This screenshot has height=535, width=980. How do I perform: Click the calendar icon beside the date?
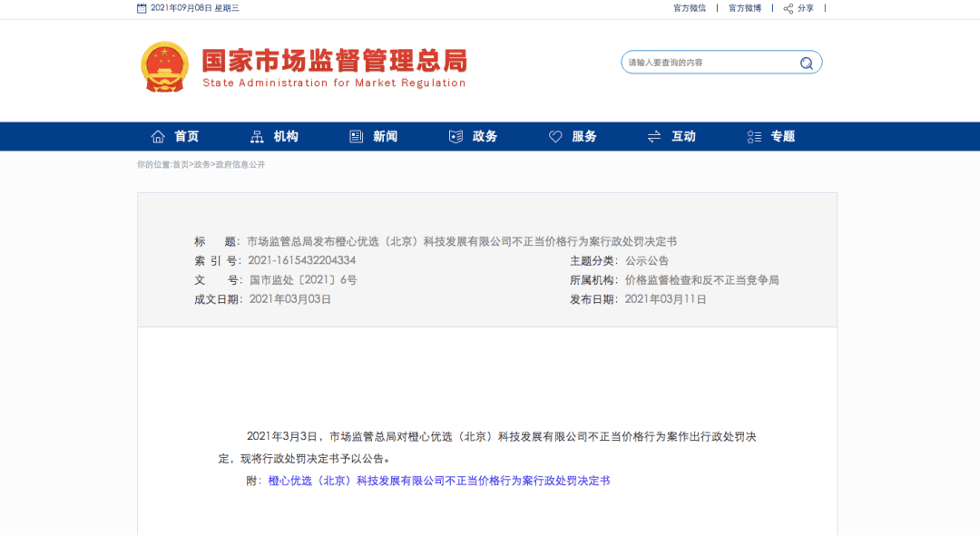click(x=142, y=8)
